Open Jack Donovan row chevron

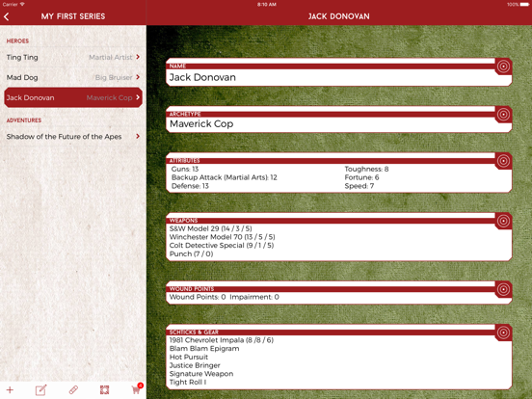click(138, 97)
